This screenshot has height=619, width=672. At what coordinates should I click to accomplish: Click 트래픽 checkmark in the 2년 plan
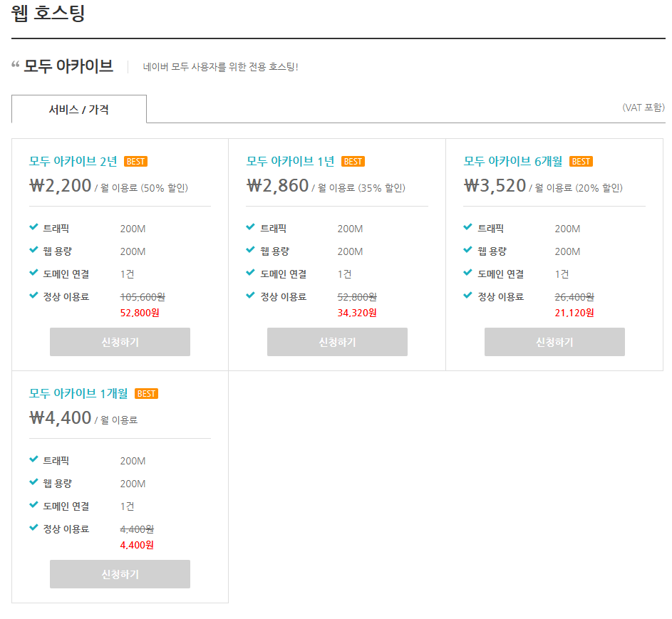pyautogui.click(x=33, y=228)
